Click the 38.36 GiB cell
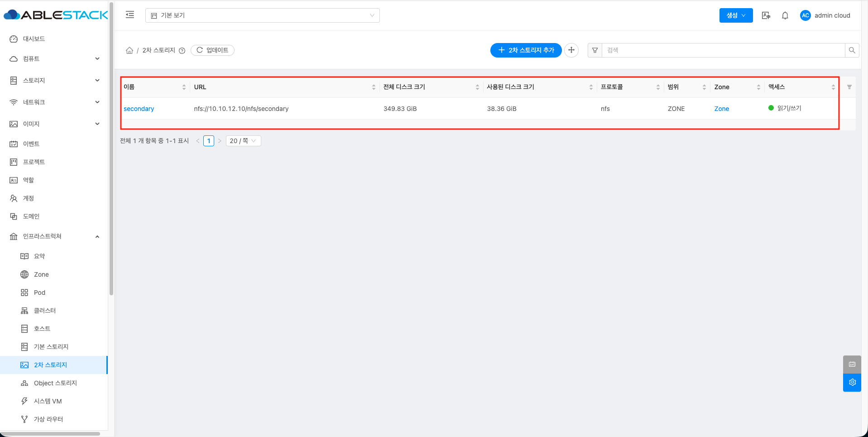This screenshot has height=437, width=868. tap(502, 109)
